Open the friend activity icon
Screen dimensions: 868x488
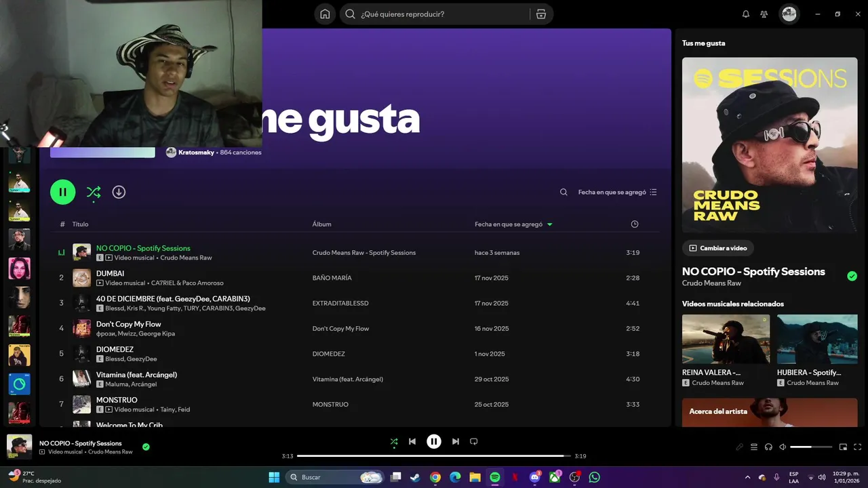(x=764, y=14)
